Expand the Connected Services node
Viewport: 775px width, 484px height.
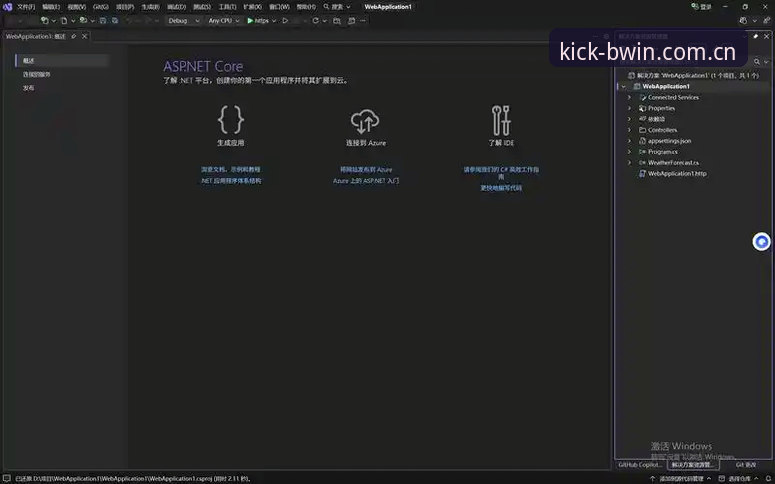(x=629, y=97)
